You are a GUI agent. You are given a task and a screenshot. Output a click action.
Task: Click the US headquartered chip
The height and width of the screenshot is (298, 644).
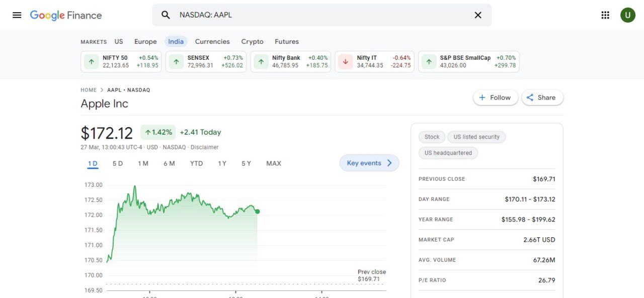click(448, 153)
